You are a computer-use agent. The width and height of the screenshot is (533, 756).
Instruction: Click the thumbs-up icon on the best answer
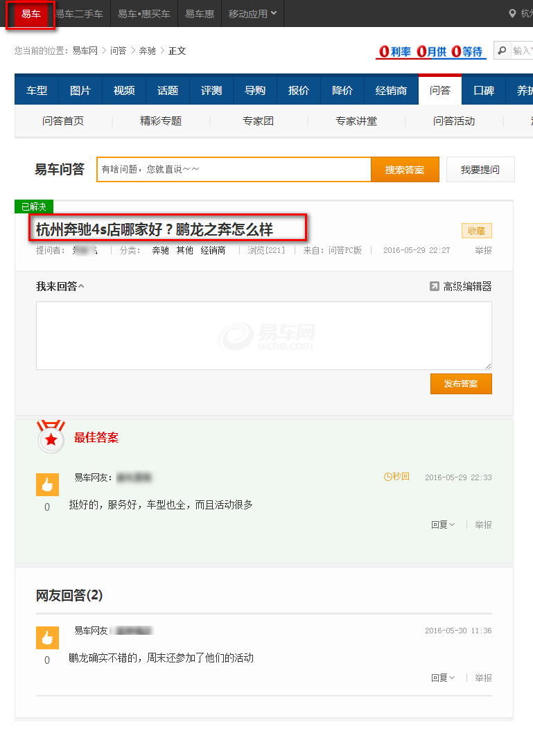[47, 484]
